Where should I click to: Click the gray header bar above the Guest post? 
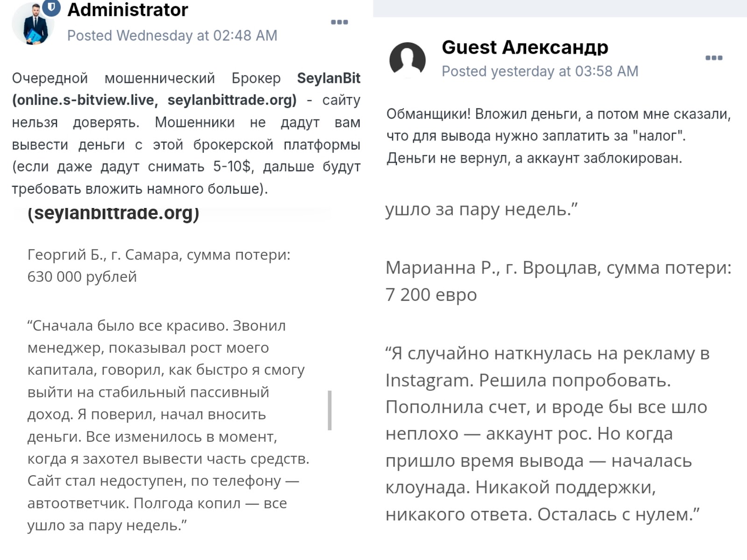(x=560, y=8)
